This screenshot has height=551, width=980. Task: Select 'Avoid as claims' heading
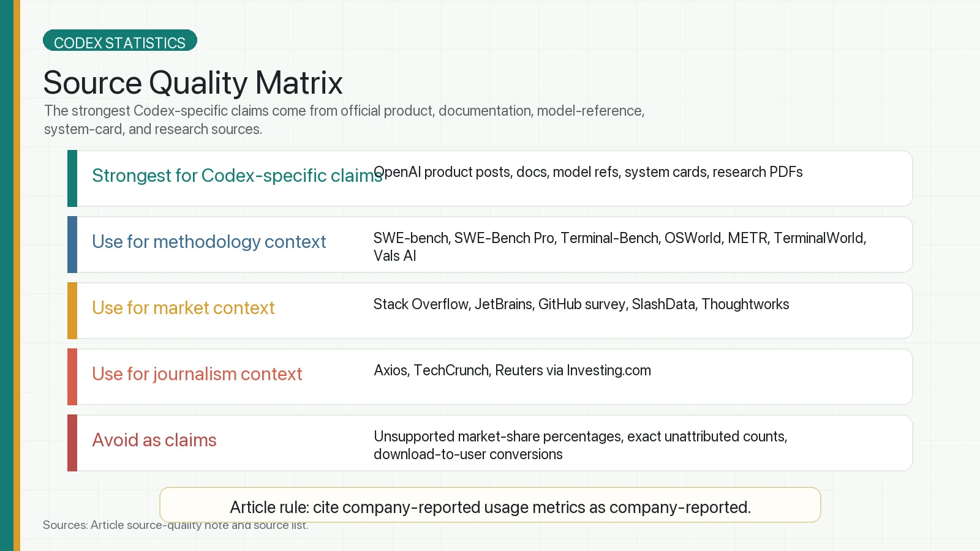[x=154, y=440]
